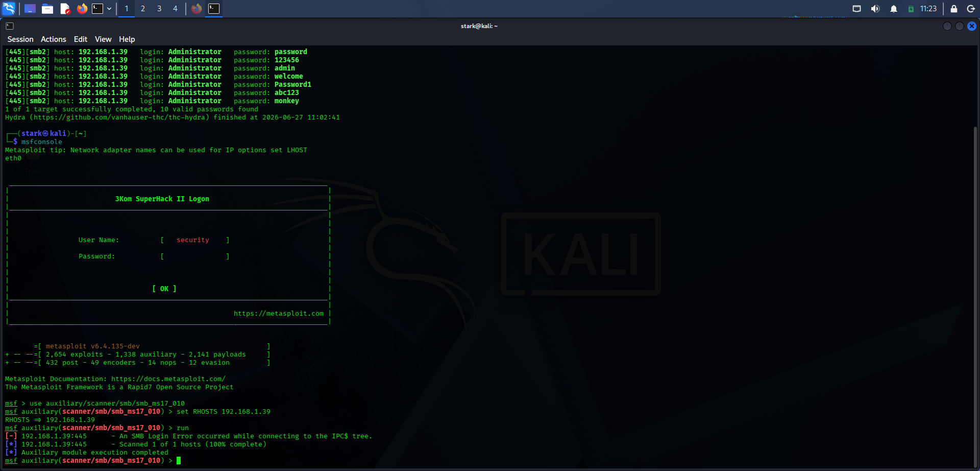Click the Show Desktop panel icon

tap(30, 9)
